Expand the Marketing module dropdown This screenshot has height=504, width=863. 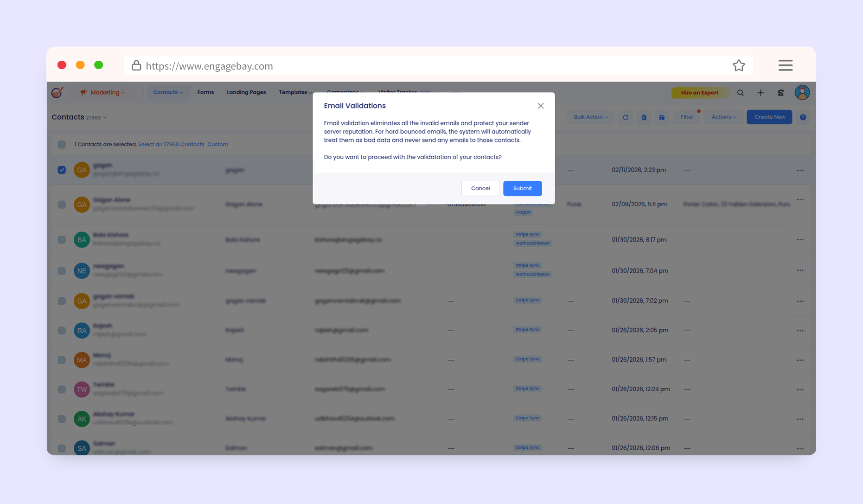103,92
